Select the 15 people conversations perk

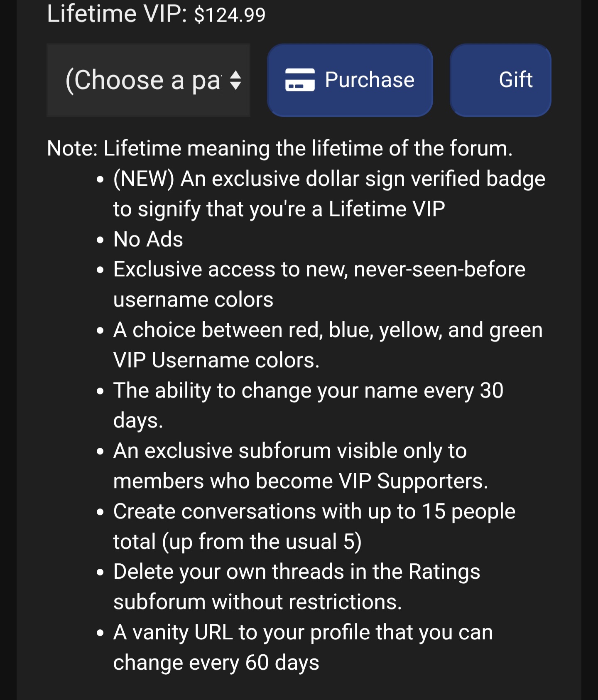click(314, 526)
